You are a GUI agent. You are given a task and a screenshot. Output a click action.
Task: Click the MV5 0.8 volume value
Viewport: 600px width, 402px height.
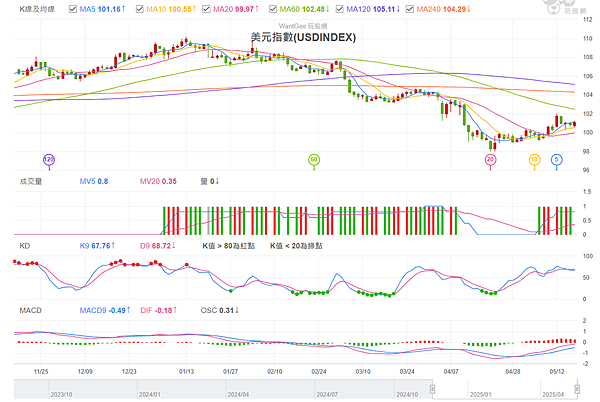point(94,181)
